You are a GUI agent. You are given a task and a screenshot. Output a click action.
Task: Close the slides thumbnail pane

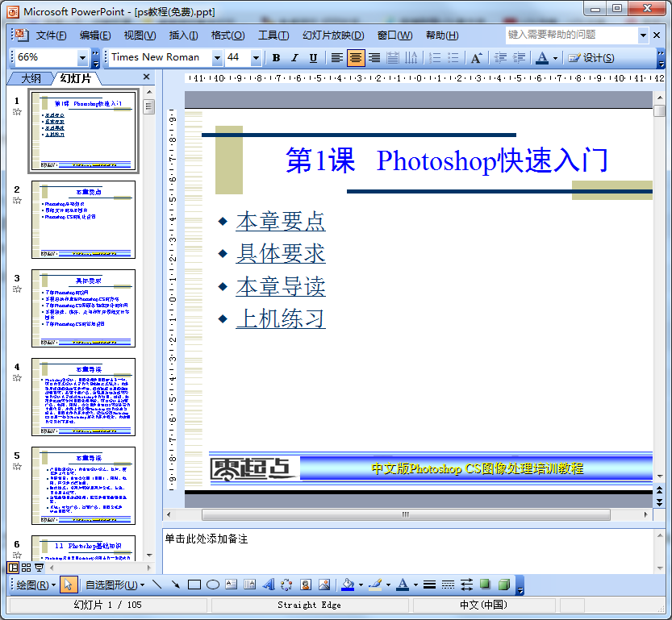[146, 77]
